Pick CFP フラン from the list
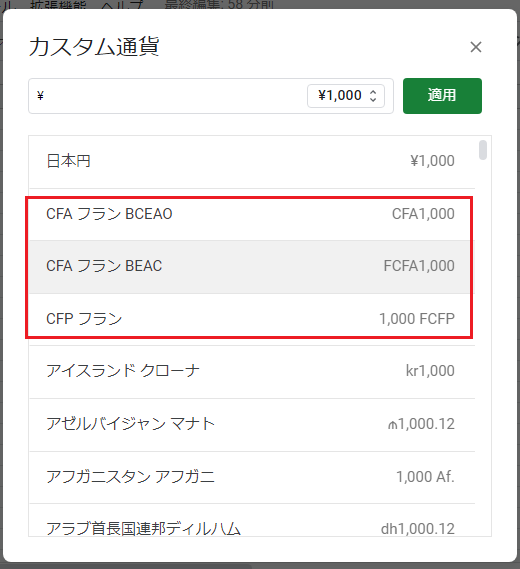520x569 pixels. pyautogui.click(x=252, y=319)
